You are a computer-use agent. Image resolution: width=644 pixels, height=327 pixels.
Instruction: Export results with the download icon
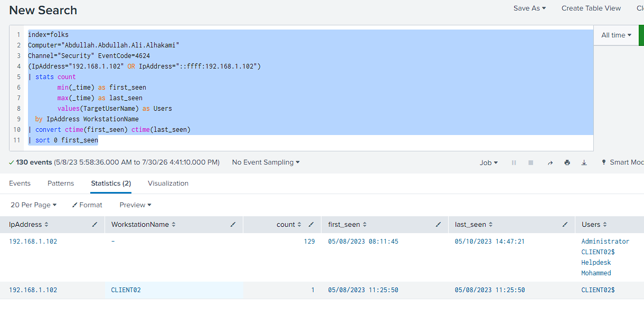(x=584, y=162)
